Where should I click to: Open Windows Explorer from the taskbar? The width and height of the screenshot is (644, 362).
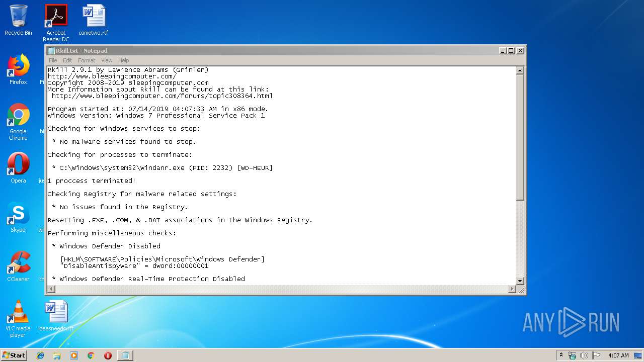coord(57,355)
